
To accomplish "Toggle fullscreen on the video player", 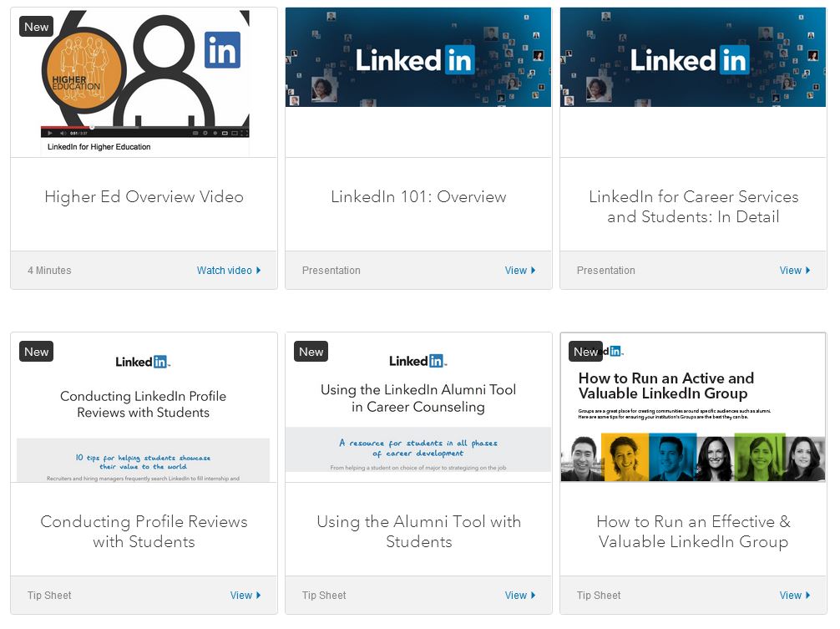I will 243,133.
